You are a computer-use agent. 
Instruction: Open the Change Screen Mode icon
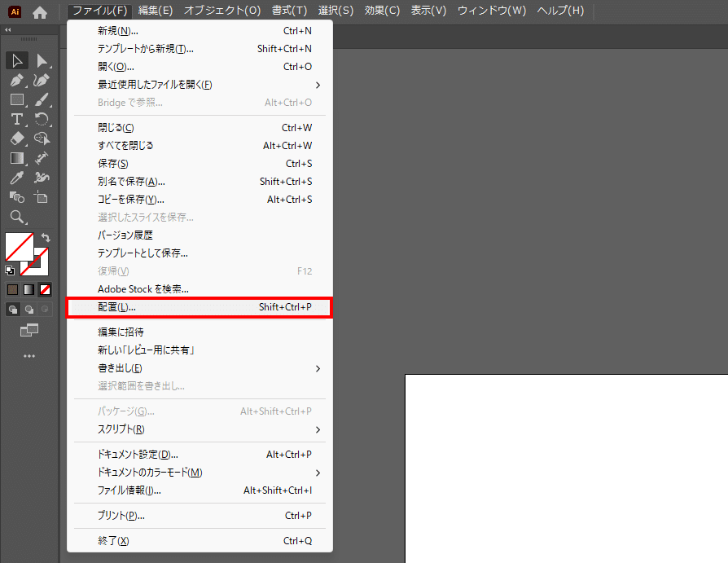click(x=29, y=330)
